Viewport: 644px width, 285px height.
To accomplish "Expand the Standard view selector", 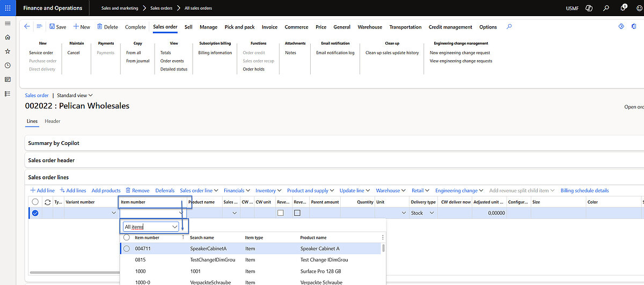I will tap(75, 96).
